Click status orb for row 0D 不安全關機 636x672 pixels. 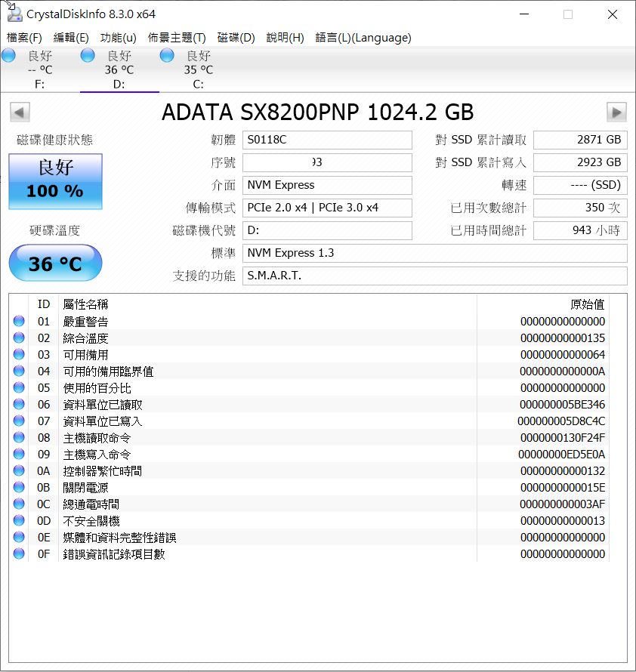coord(19,520)
